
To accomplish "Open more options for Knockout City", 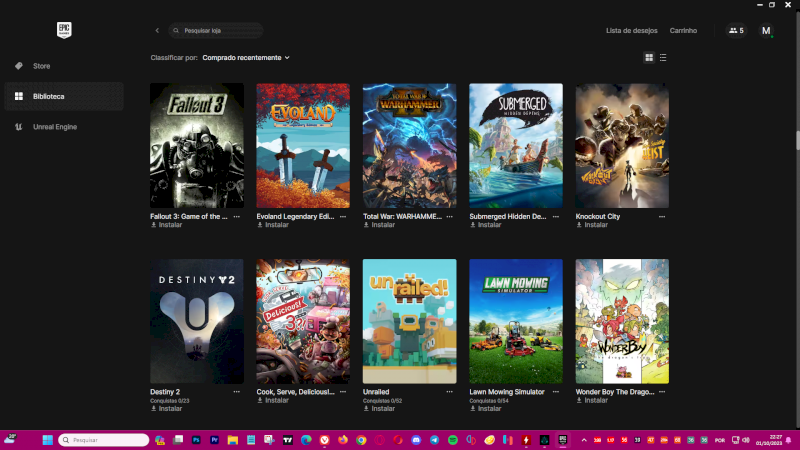I will point(662,216).
